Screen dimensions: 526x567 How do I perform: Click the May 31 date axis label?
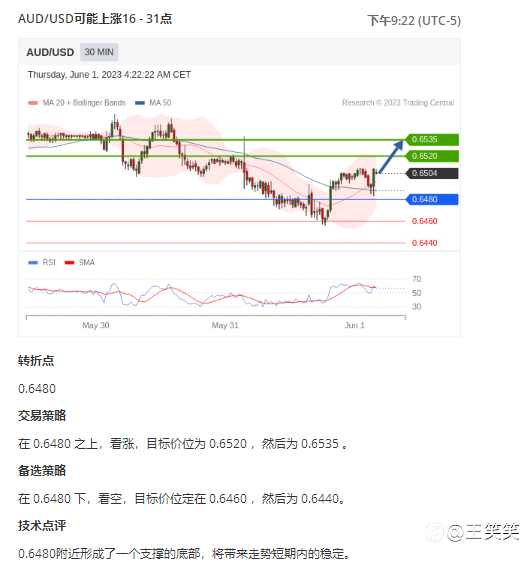coord(225,325)
